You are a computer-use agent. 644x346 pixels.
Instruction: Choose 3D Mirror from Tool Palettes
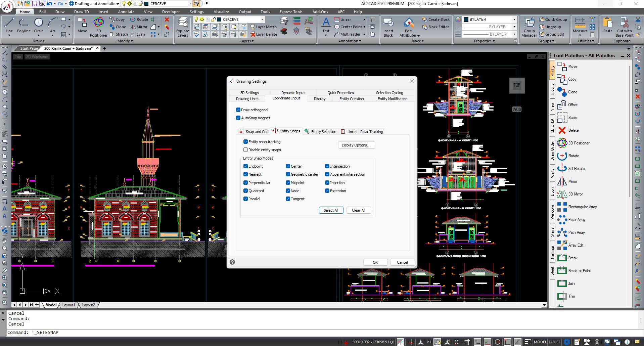tap(570, 194)
